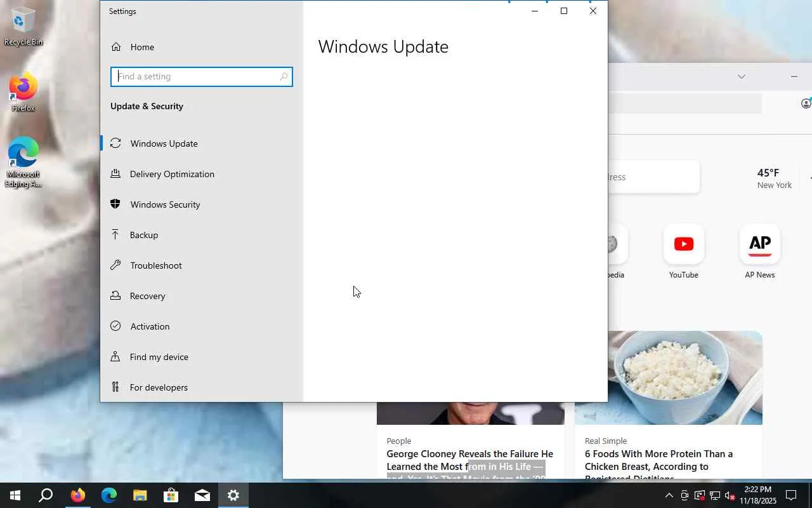
Task: Open the Firefox account profile icon
Action: pyautogui.click(x=806, y=104)
